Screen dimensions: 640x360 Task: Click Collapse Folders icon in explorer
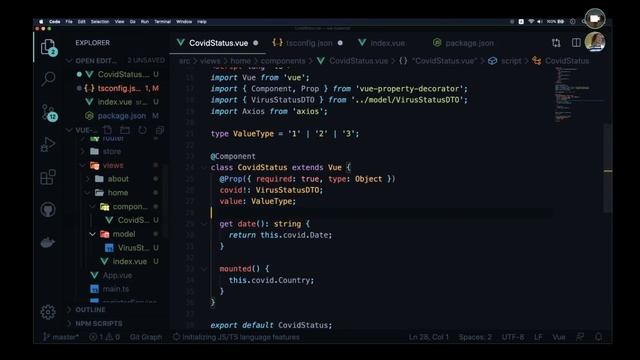click(x=160, y=130)
